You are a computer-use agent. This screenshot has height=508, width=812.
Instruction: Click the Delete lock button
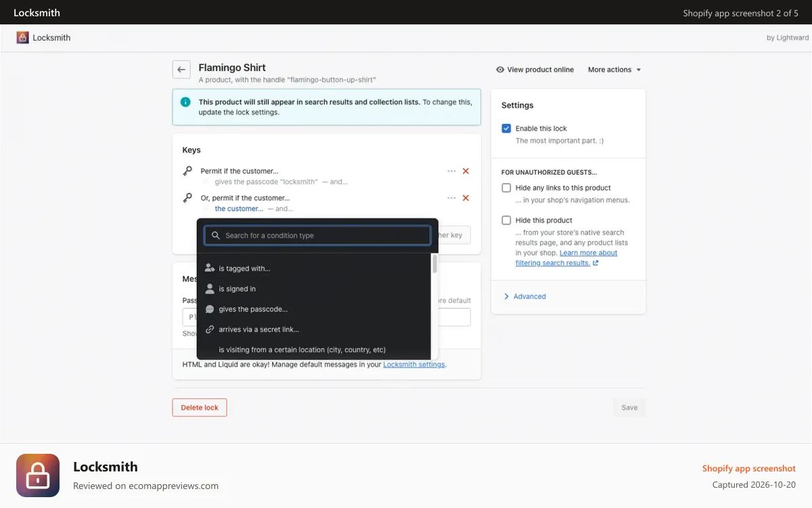coord(200,408)
